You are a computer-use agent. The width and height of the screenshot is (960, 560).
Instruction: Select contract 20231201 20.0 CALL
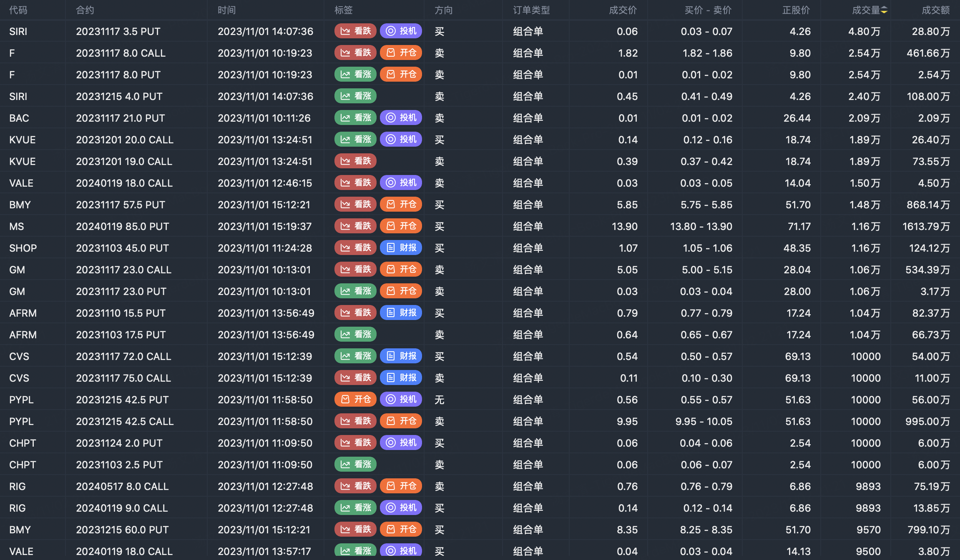pyautogui.click(x=125, y=140)
